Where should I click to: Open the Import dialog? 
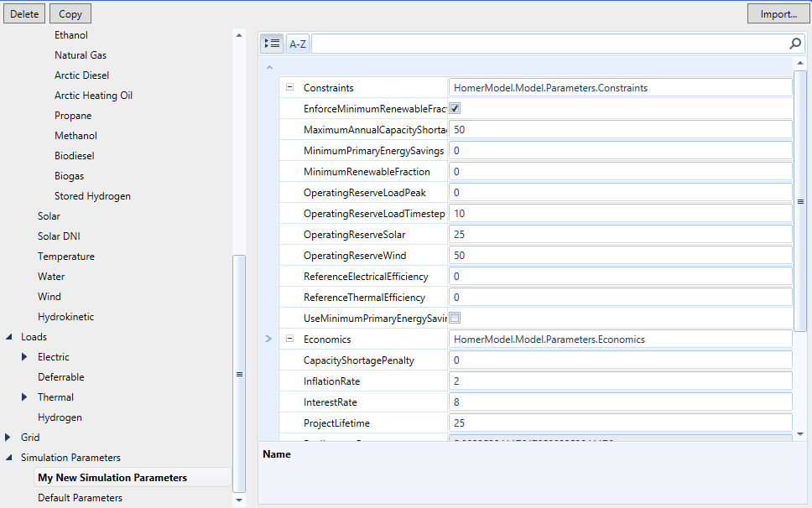click(x=778, y=13)
